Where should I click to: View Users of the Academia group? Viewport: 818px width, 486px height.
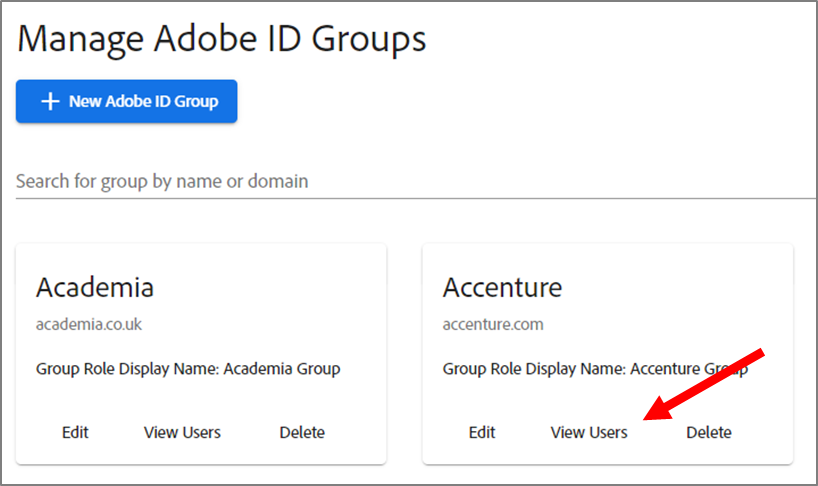pyautogui.click(x=182, y=432)
